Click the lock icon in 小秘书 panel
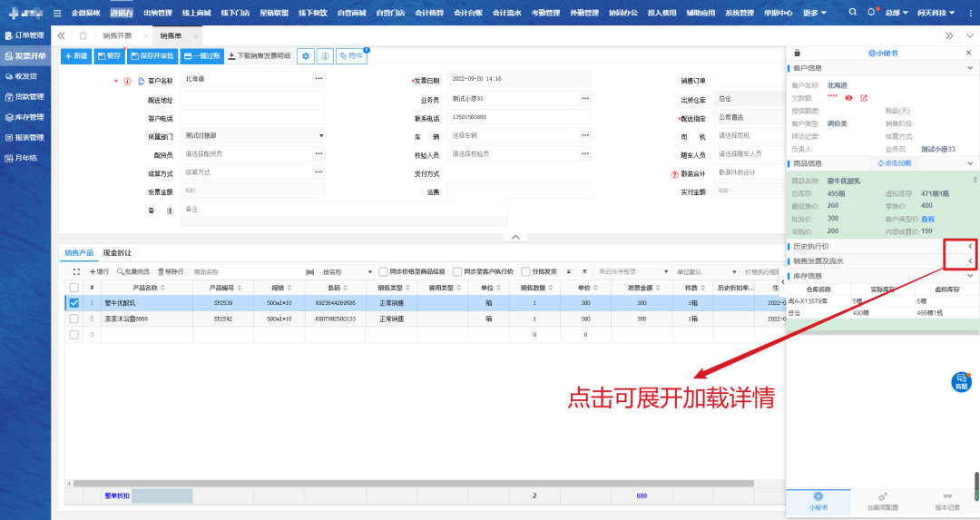 click(x=798, y=54)
